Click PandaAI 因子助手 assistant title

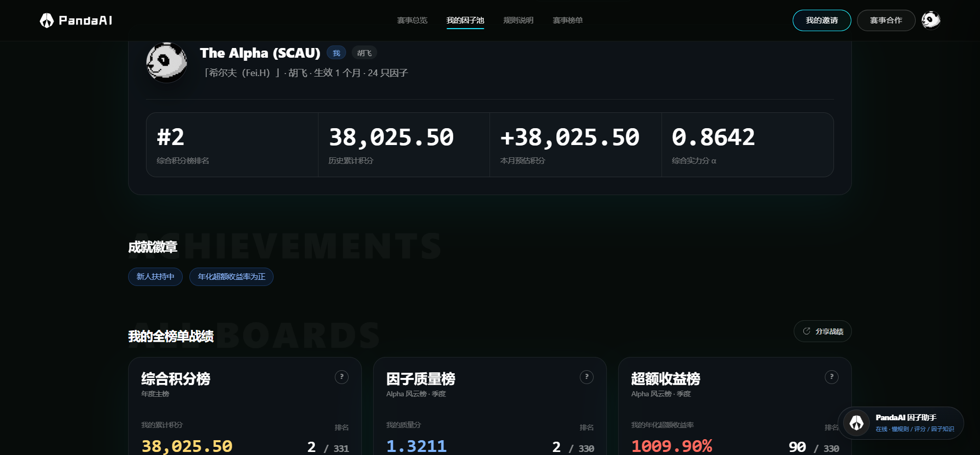click(x=906, y=418)
